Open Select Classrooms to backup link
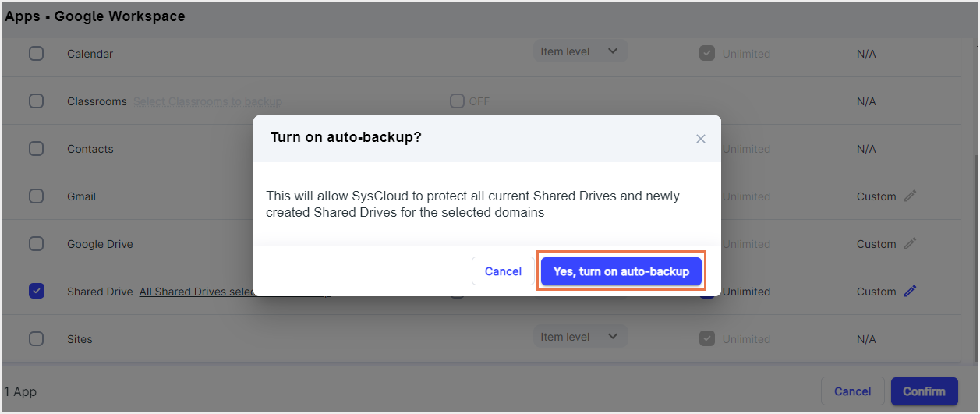The height and width of the screenshot is (414, 980). tap(207, 101)
